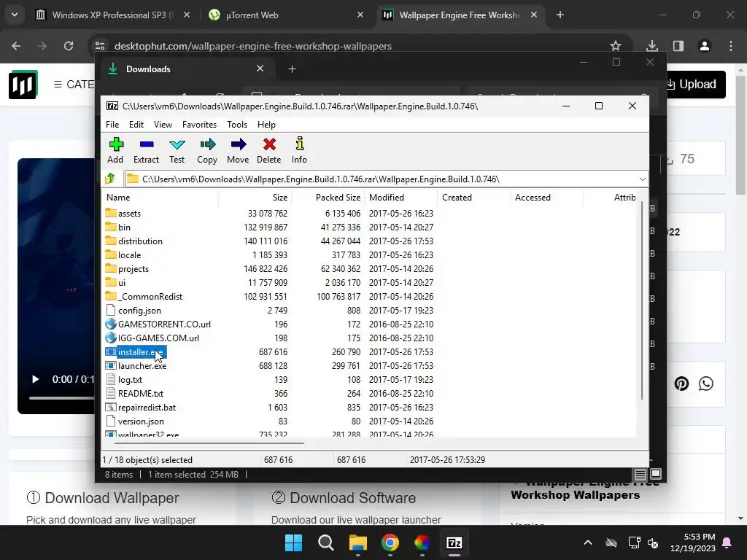This screenshot has height=560, width=747.
Task: Open Chrome three-dot menu
Action: [731, 46]
